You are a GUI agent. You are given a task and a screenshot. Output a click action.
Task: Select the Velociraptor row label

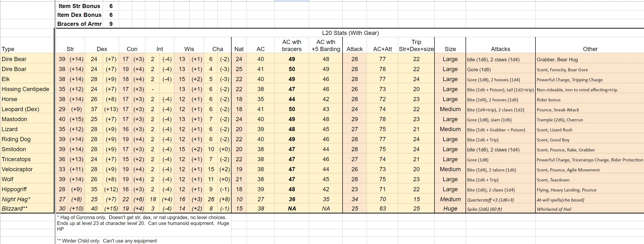pyautogui.click(x=27, y=169)
